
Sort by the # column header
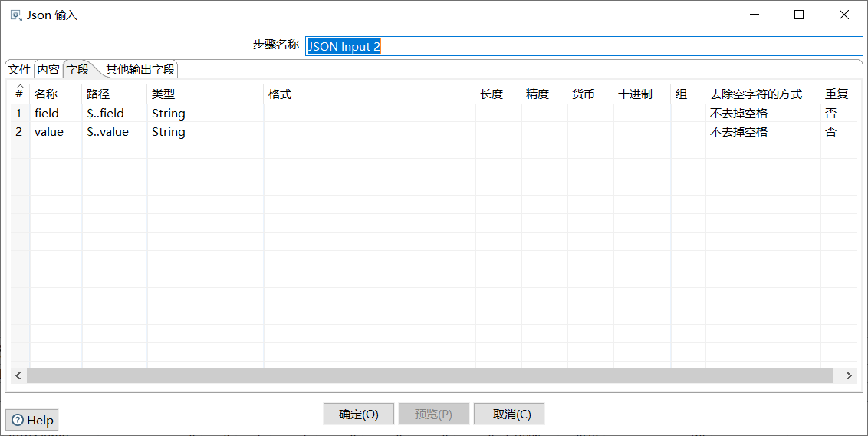[20, 94]
